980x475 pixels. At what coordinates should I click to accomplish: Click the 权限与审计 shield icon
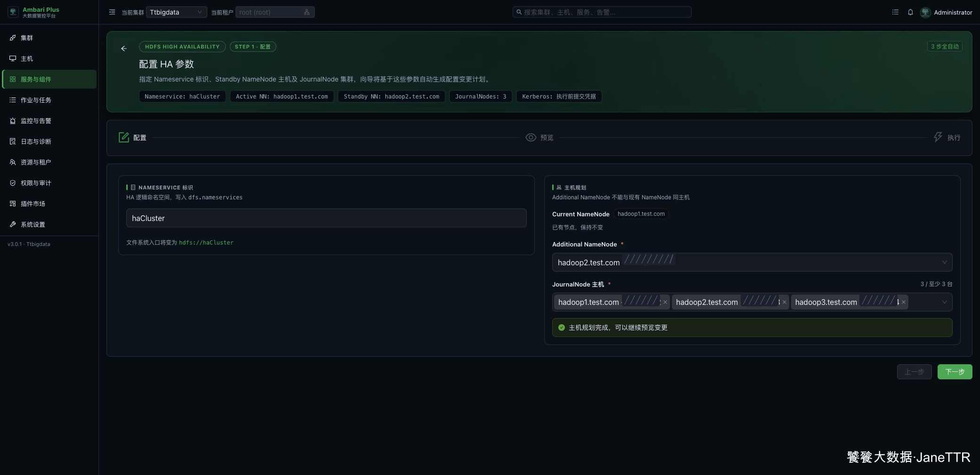(13, 183)
